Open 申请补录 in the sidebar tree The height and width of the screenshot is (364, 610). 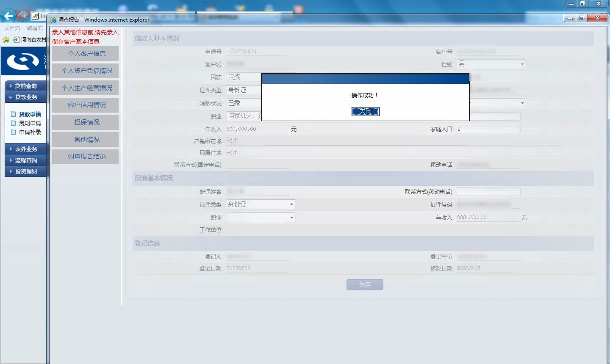click(x=30, y=132)
